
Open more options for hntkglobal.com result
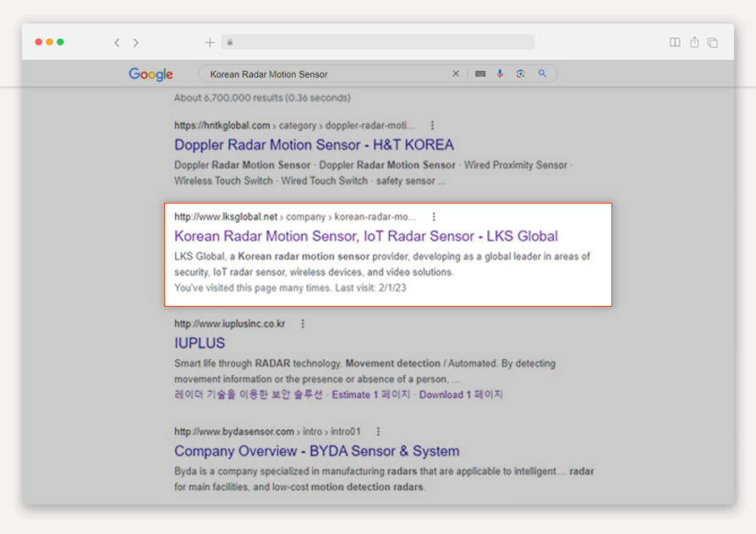(432, 125)
